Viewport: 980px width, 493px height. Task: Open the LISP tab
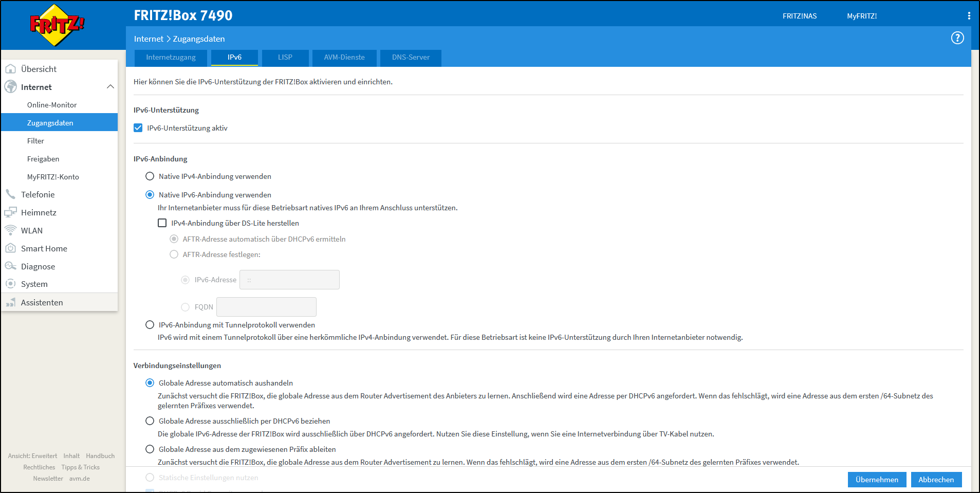tap(285, 58)
